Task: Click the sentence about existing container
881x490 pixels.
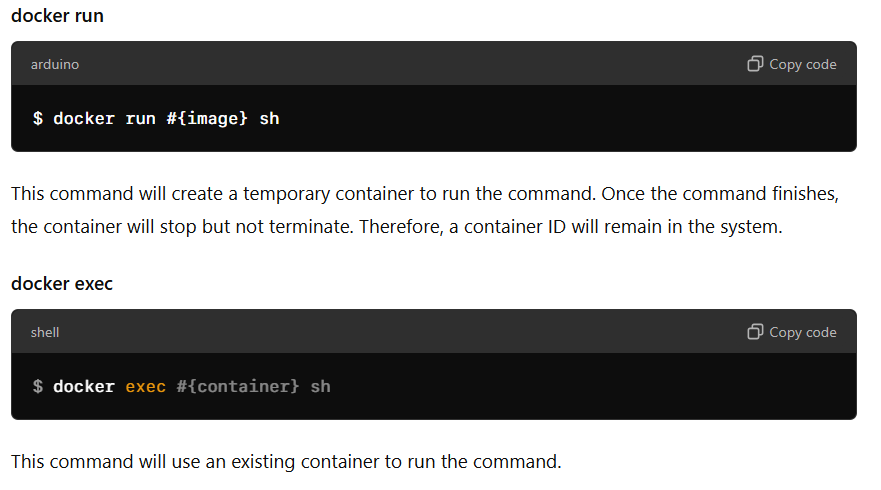Action: coord(286,462)
